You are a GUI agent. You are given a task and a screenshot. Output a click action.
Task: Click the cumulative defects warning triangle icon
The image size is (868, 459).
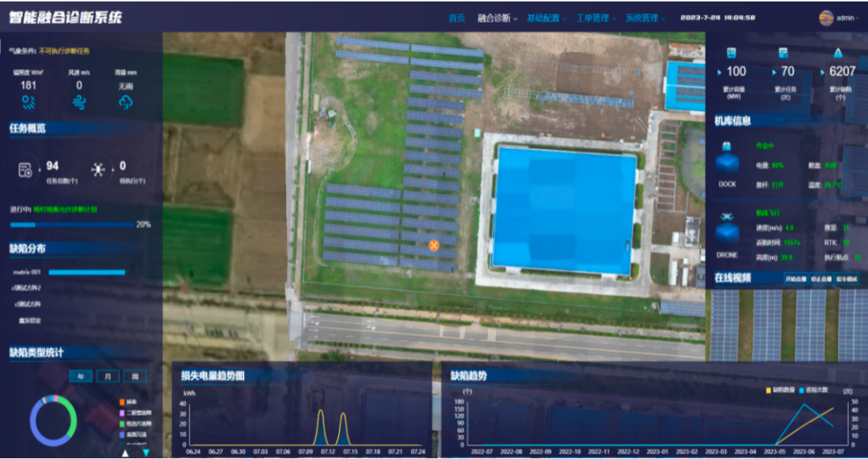[837, 53]
